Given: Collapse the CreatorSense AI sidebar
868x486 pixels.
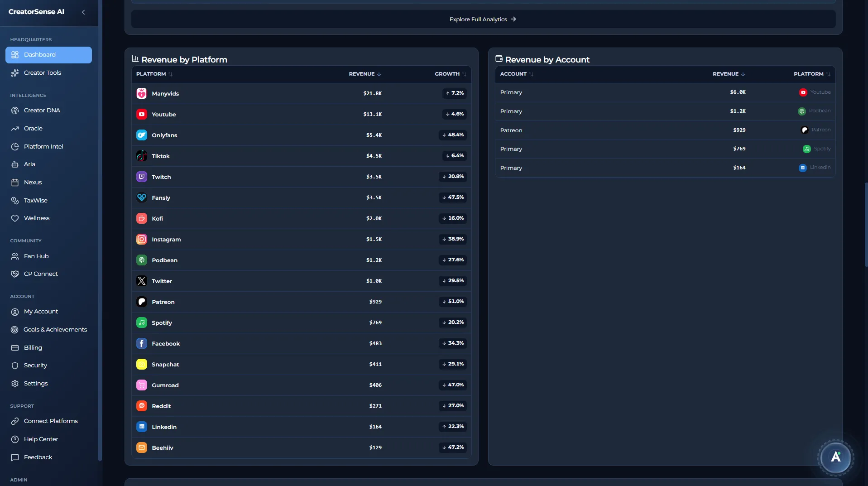Looking at the screenshot, I should point(83,12).
